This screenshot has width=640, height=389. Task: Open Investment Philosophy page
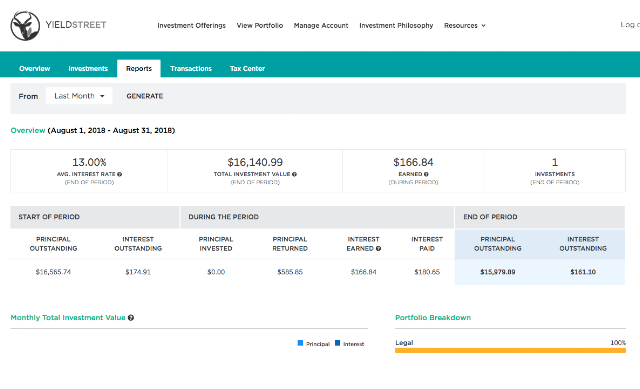point(396,25)
